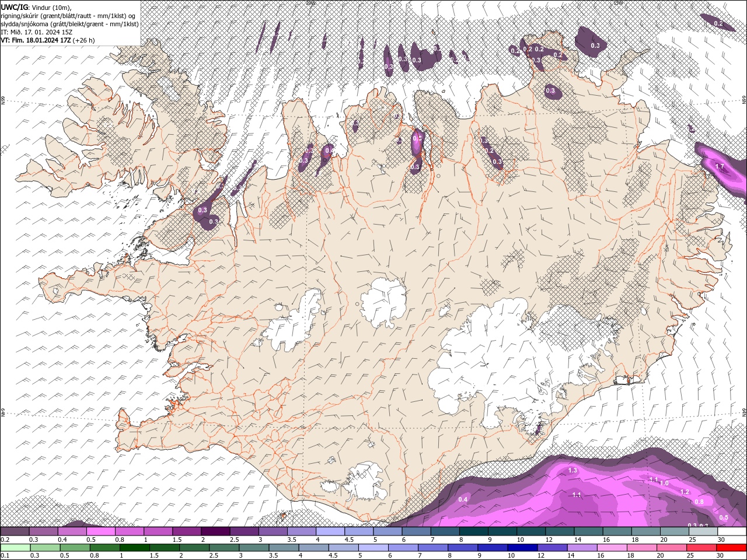This screenshot has width=747, height=560.
Task: Click the '1.7' value off the east coast
Action: 720,167
